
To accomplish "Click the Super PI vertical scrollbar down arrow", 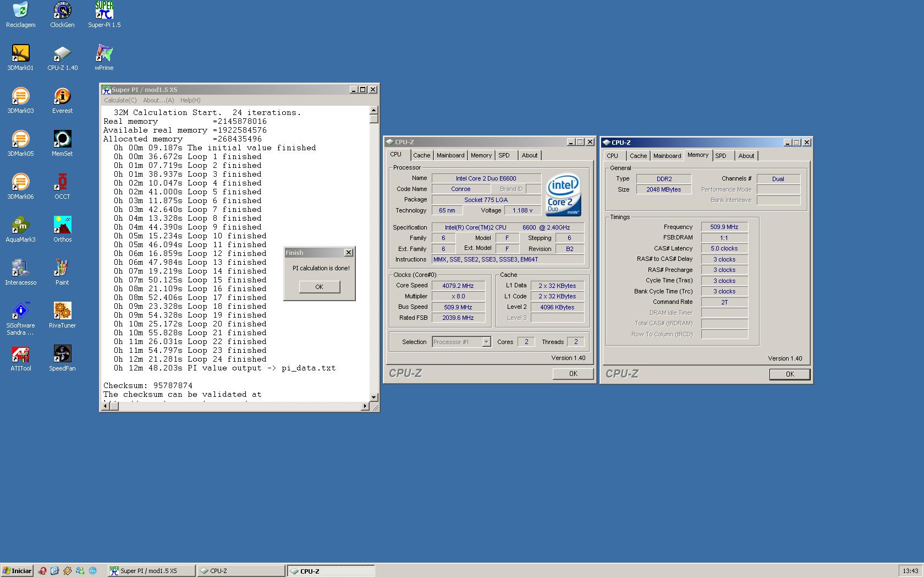I will tap(374, 397).
